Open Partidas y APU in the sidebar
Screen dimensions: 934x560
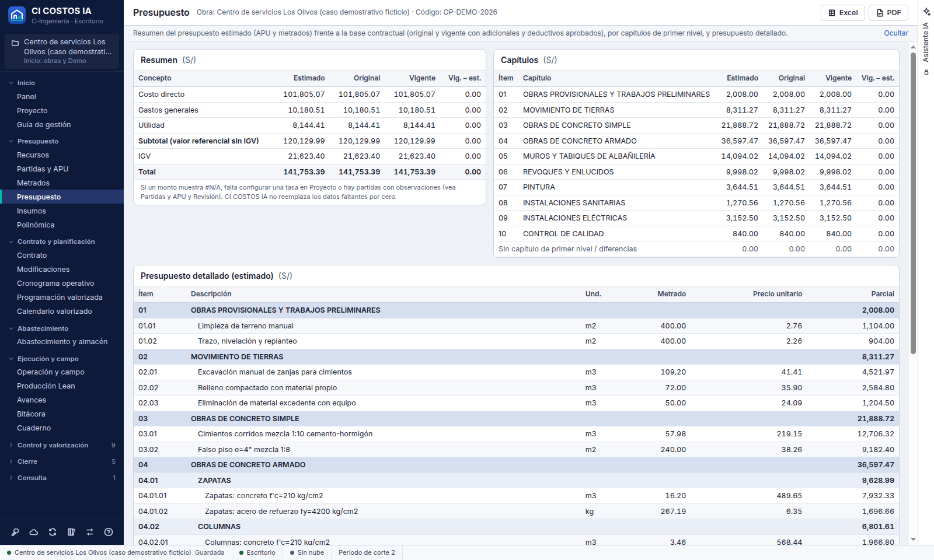pos(62,169)
